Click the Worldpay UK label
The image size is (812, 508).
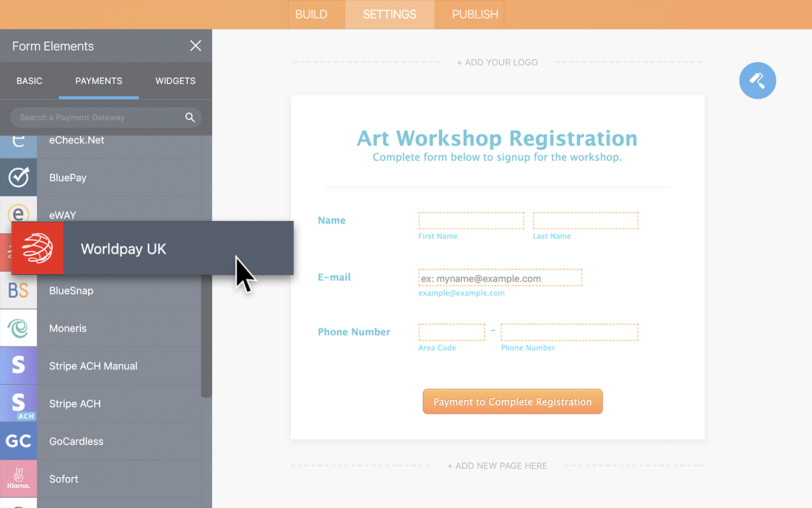click(x=124, y=249)
